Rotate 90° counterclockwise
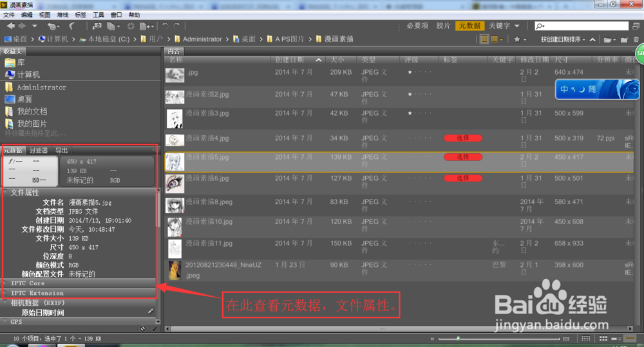 click(165, 26)
